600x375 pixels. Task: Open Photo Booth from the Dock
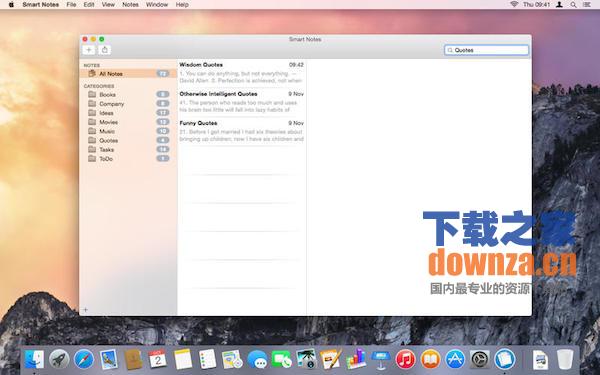click(x=306, y=359)
